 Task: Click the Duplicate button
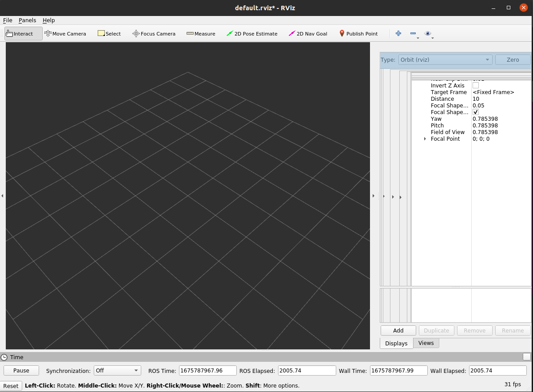[437, 330]
